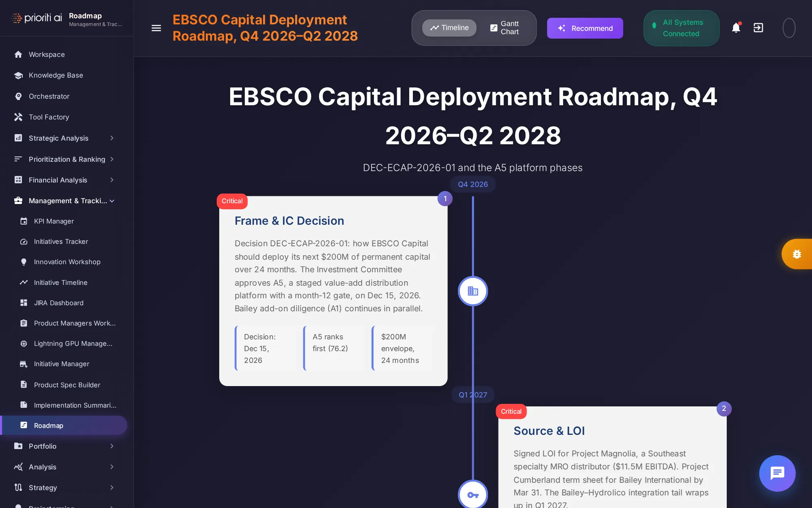The height and width of the screenshot is (508, 812).
Task: Click the Portfolio star folder icon
Action: [18, 446]
